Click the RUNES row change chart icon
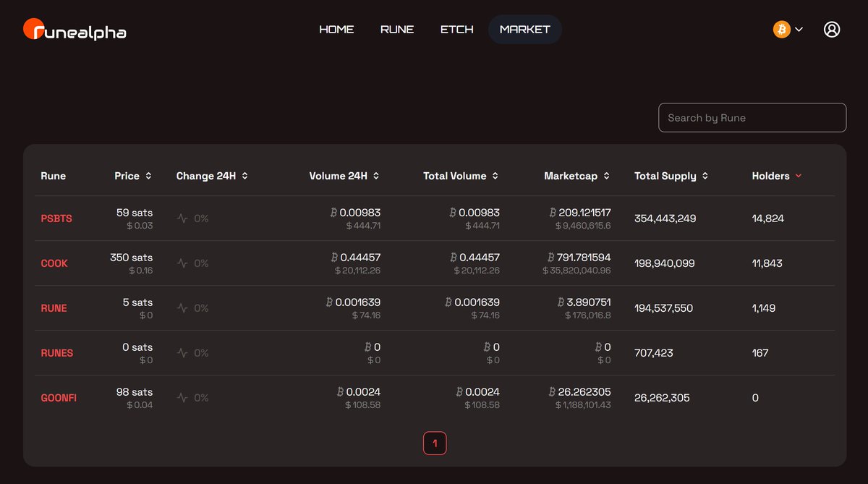 click(182, 353)
